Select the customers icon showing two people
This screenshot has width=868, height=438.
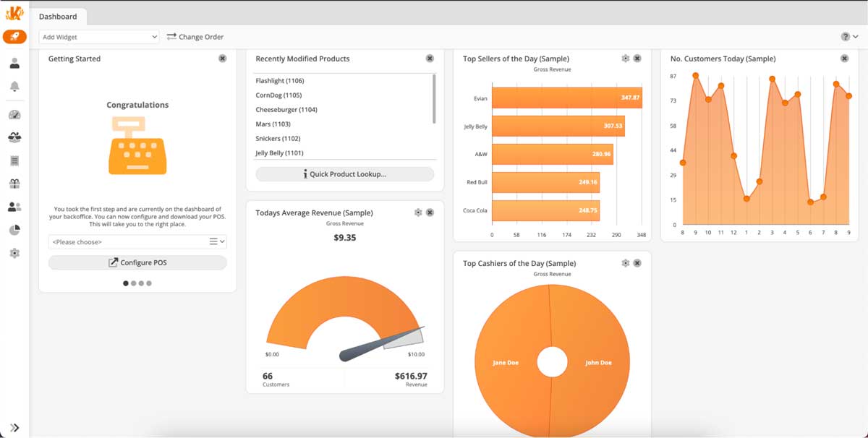(x=15, y=207)
